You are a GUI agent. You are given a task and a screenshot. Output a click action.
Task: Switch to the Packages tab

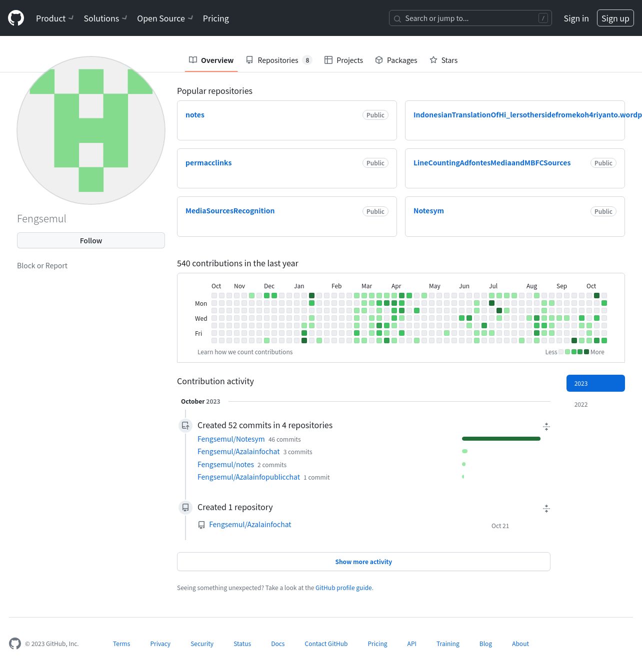396,60
